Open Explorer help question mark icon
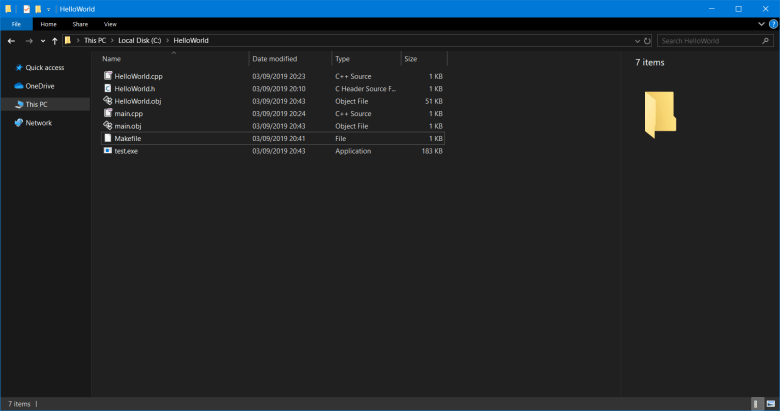 [x=774, y=24]
